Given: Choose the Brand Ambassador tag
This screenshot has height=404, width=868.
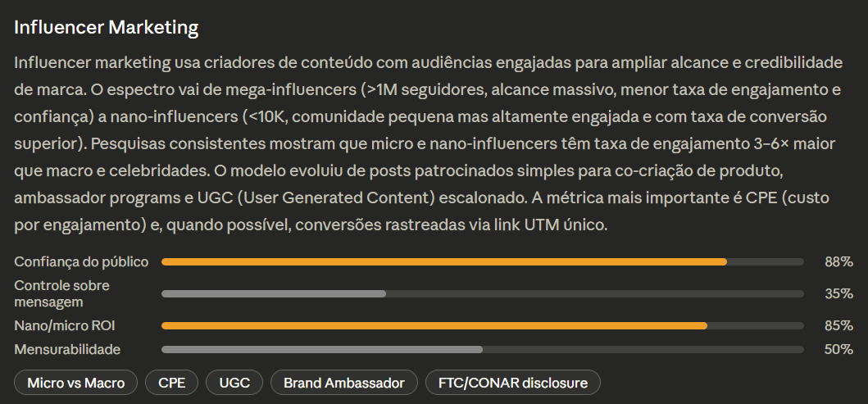Looking at the screenshot, I should pos(343,383).
